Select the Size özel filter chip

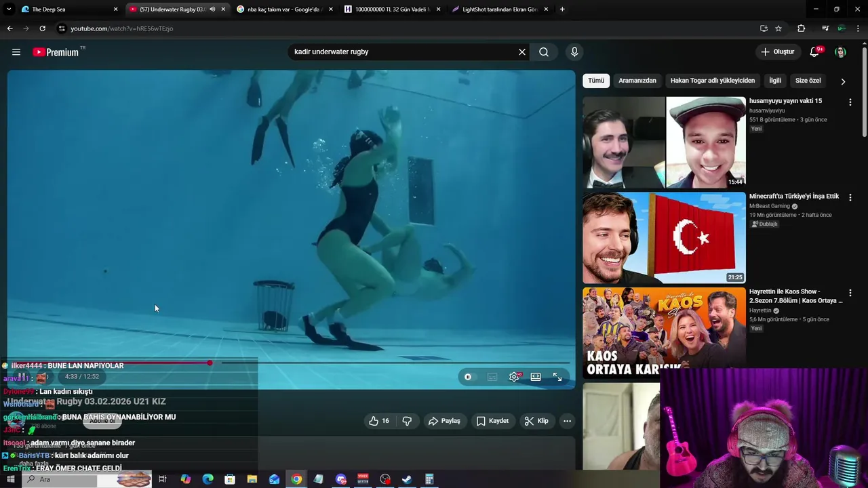click(x=808, y=81)
